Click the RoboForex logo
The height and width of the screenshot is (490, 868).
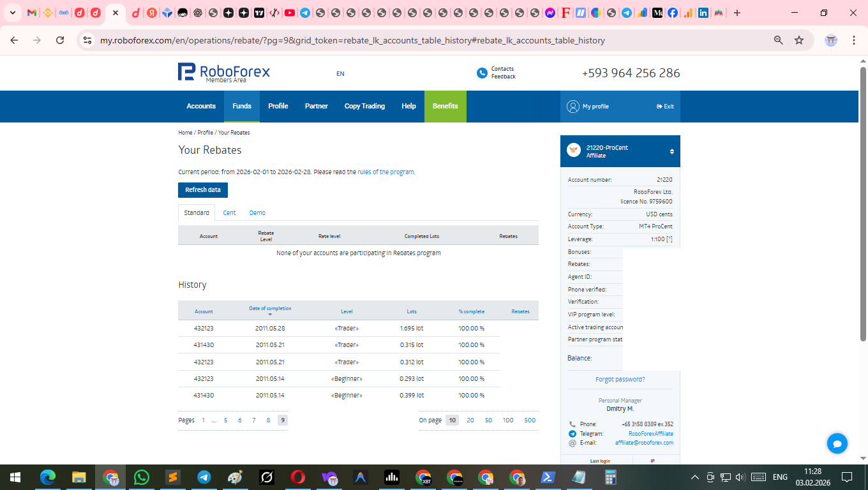coord(222,73)
